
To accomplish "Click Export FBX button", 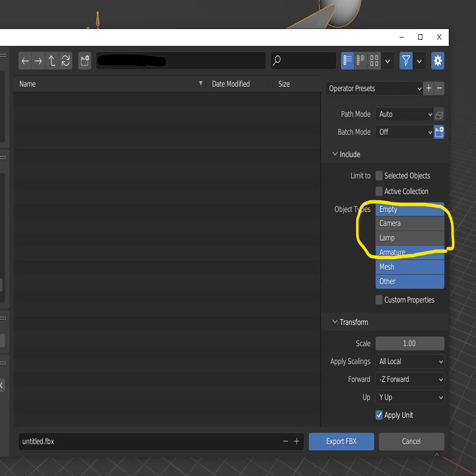I will click(341, 441).
